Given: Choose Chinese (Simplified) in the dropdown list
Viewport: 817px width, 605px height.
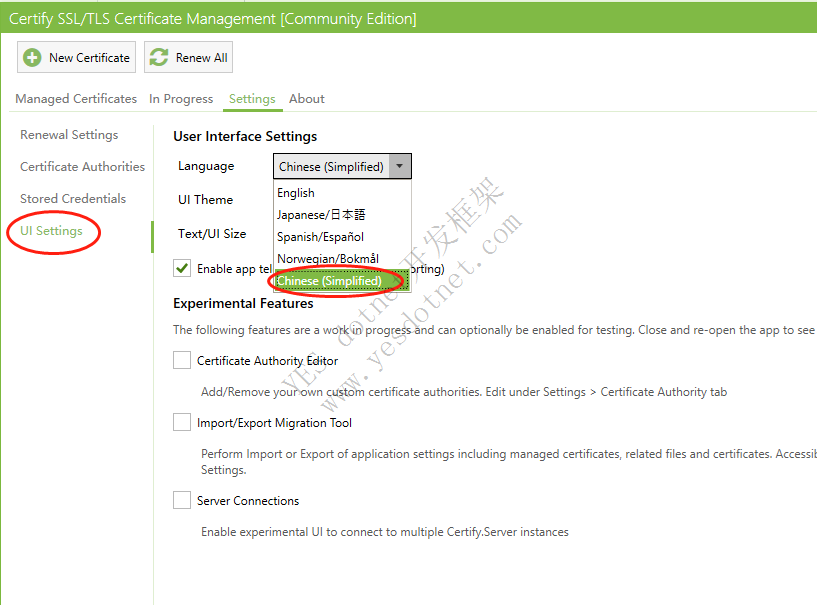Looking at the screenshot, I should 342,281.
